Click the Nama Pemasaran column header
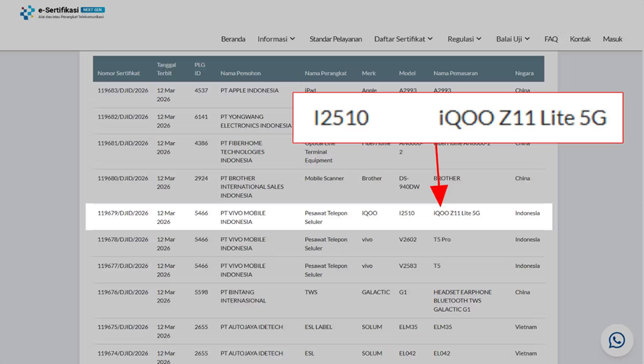The width and height of the screenshot is (644, 364). coord(455,73)
